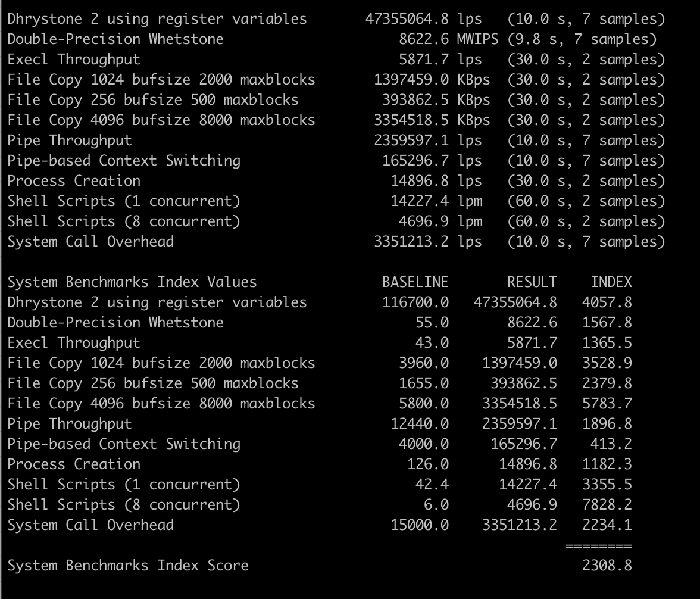Click baseline value 15000.0
The image size is (700, 599).
pyautogui.click(x=420, y=525)
